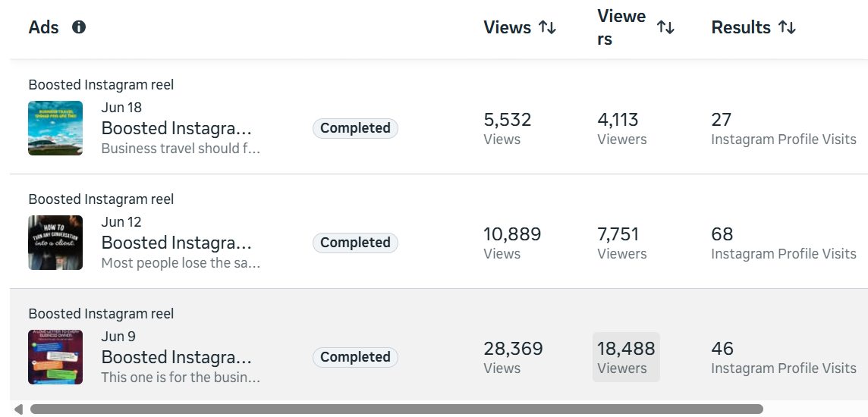
Task: Click the horizontal scrollbar bar
Action: (396, 409)
